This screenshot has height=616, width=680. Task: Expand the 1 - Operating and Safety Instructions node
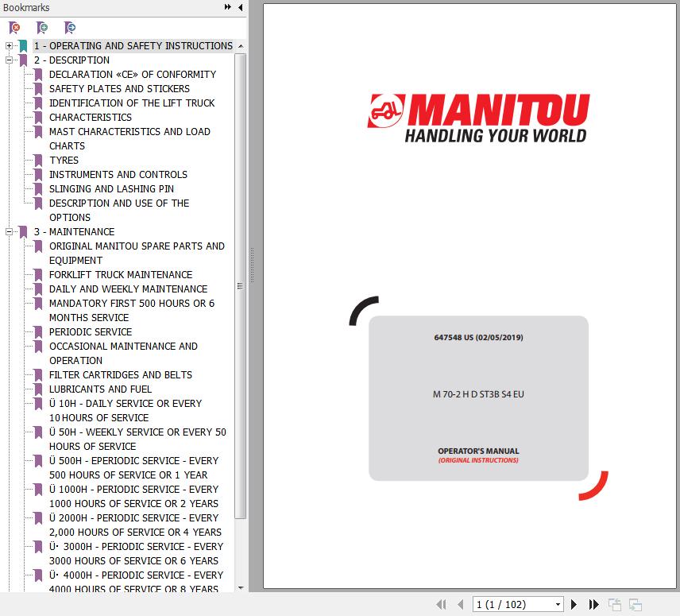pos(9,45)
